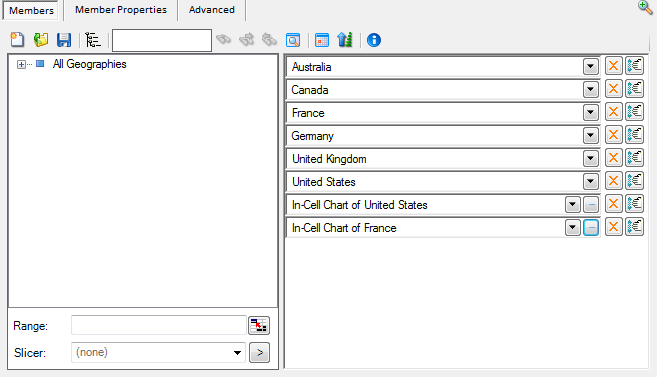The width and height of the screenshot is (657, 377).
Task: Click the hierarchy icon on Canada row
Action: [x=634, y=89]
